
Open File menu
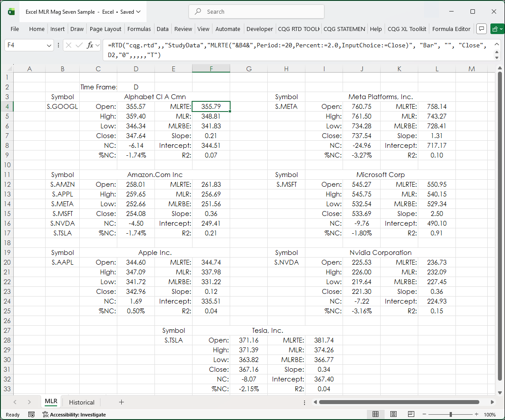point(15,29)
